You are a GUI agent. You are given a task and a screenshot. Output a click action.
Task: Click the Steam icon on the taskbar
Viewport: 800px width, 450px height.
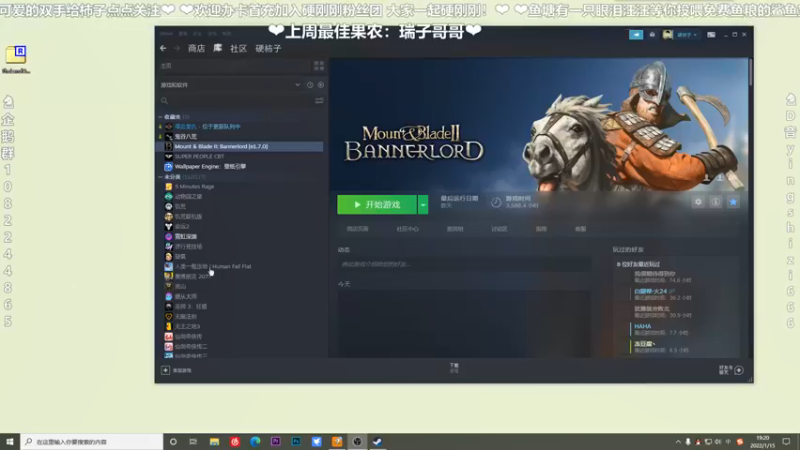pyautogui.click(x=378, y=441)
